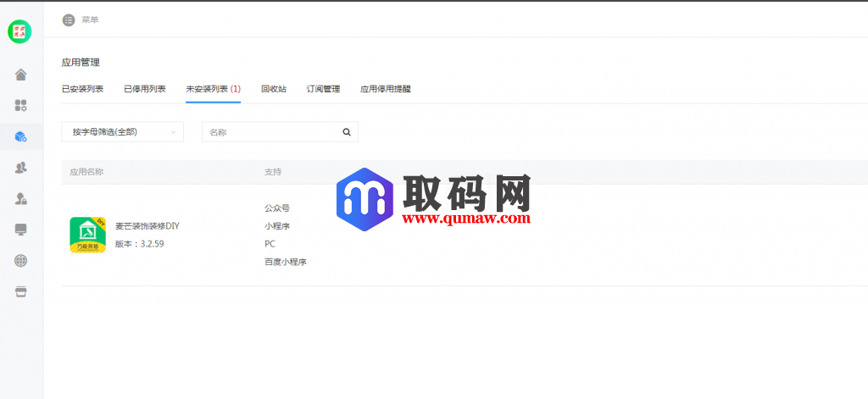Open the modules grid-gear sidebar icon
The width and height of the screenshot is (868, 399).
click(21, 105)
